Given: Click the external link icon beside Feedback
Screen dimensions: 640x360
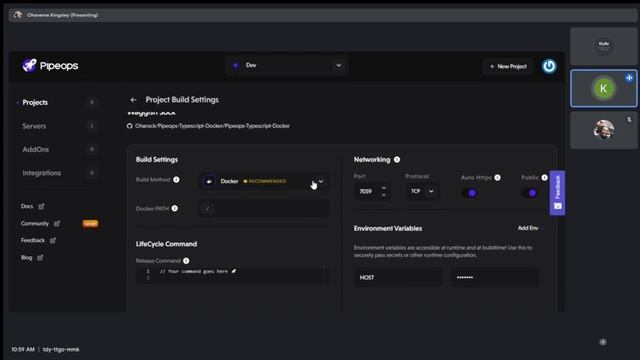Looking at the screenshot, I should tap(53, 240).
